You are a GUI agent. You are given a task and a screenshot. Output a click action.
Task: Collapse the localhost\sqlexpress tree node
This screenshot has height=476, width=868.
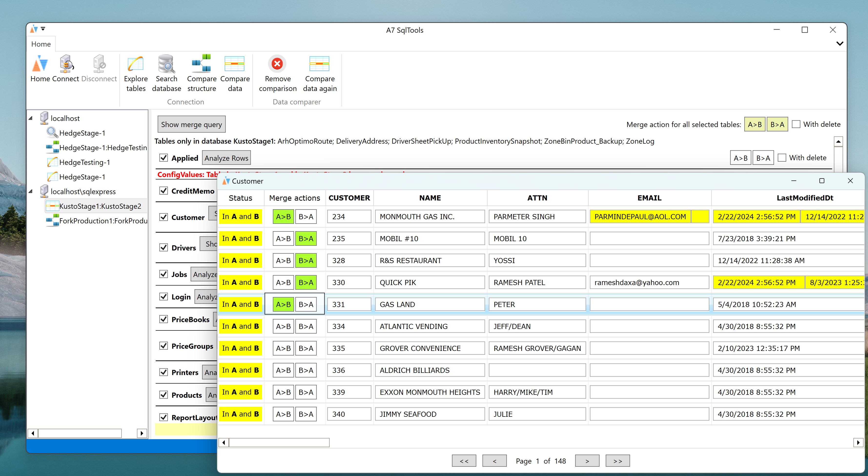pyautogui.click(x=31, y=191)
